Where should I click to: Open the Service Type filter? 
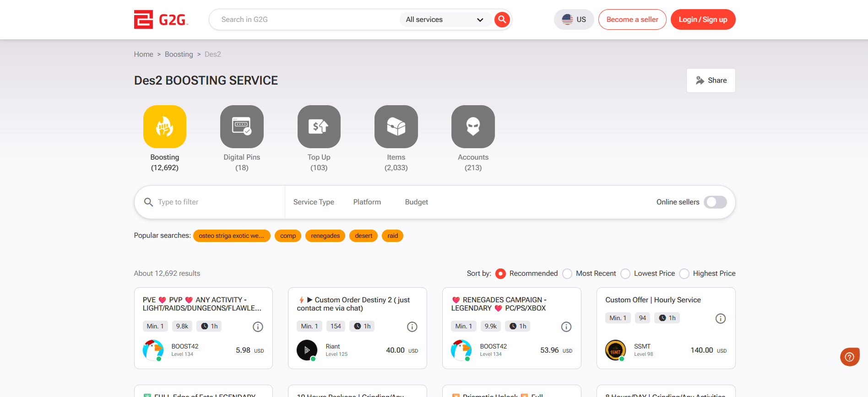point(314,202)
